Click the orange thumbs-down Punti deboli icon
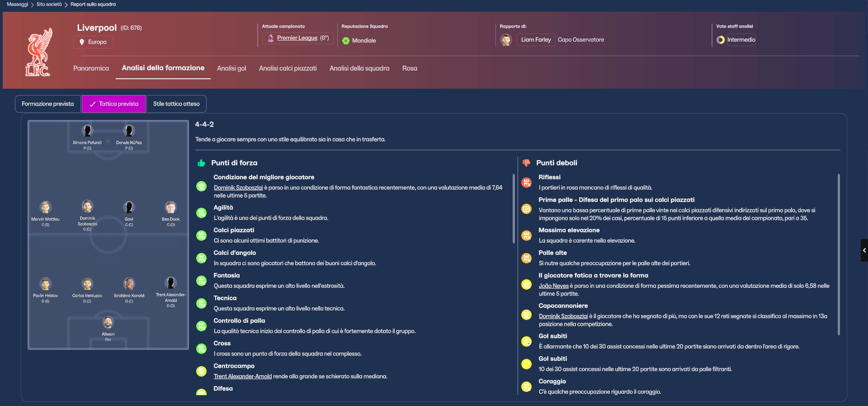The image size is (868, 406). (x=526, y=162)
